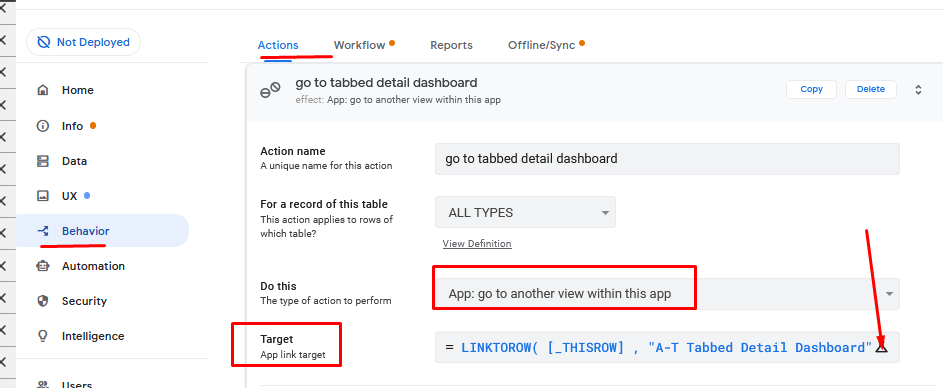Viewport: 943px width, 388px height.
Task: Click the 'go to tabbed detail dashboard' header title
Action: tap(386, 83)
